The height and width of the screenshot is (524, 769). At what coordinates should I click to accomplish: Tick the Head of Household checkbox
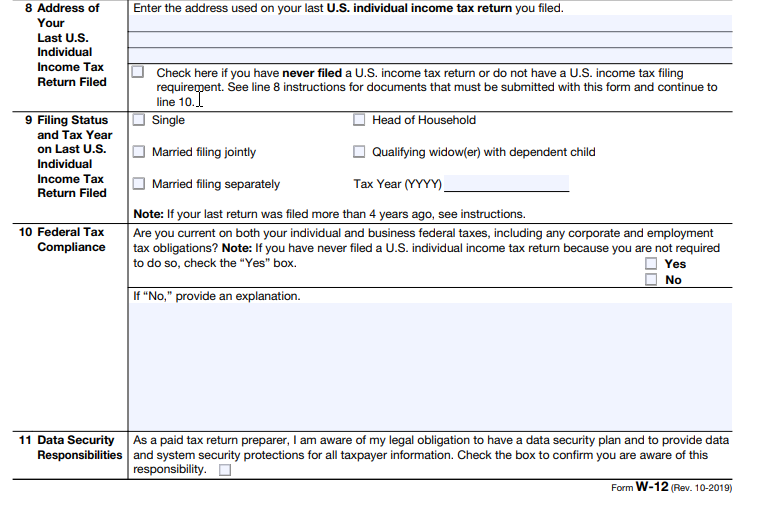point(359,120)
